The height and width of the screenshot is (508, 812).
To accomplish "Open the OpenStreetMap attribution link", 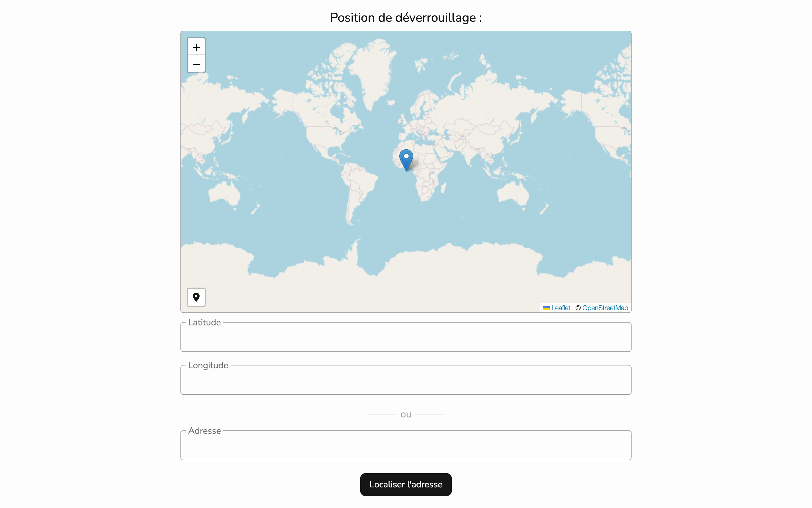I will (605, 308).
